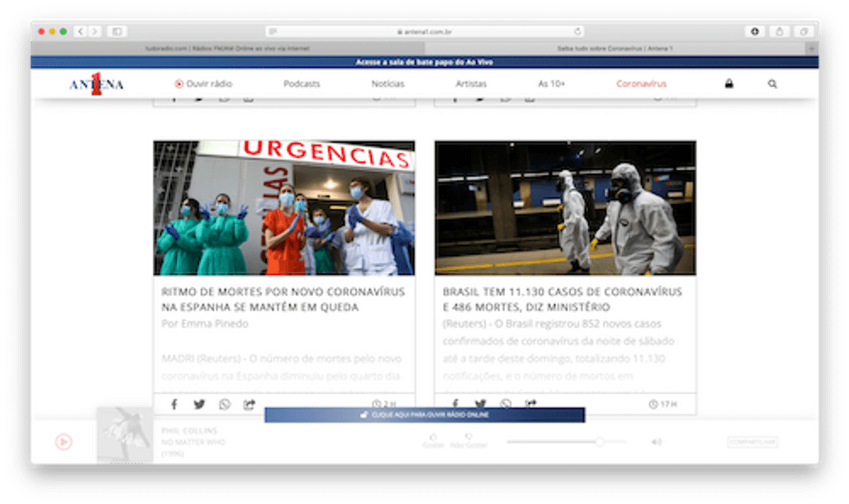The height and width of the screenshot is (504, 849).
Task: Click the PHIL COLLINS artist name in player
Action: tap(190, 430)
